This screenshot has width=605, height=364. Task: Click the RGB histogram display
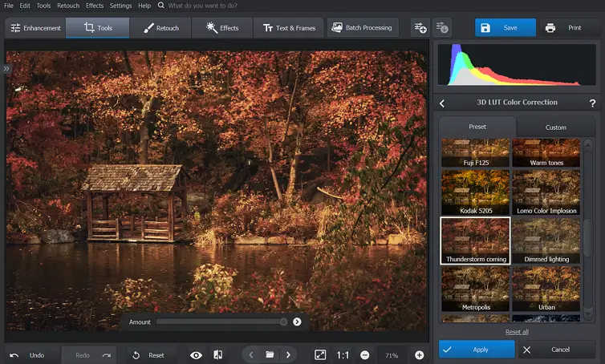517,64
